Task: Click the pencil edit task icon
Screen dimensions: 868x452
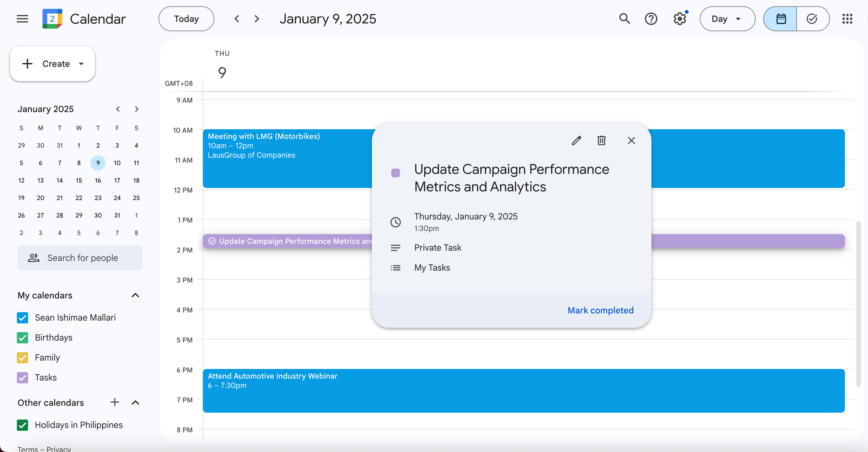Action: point(576,140)
